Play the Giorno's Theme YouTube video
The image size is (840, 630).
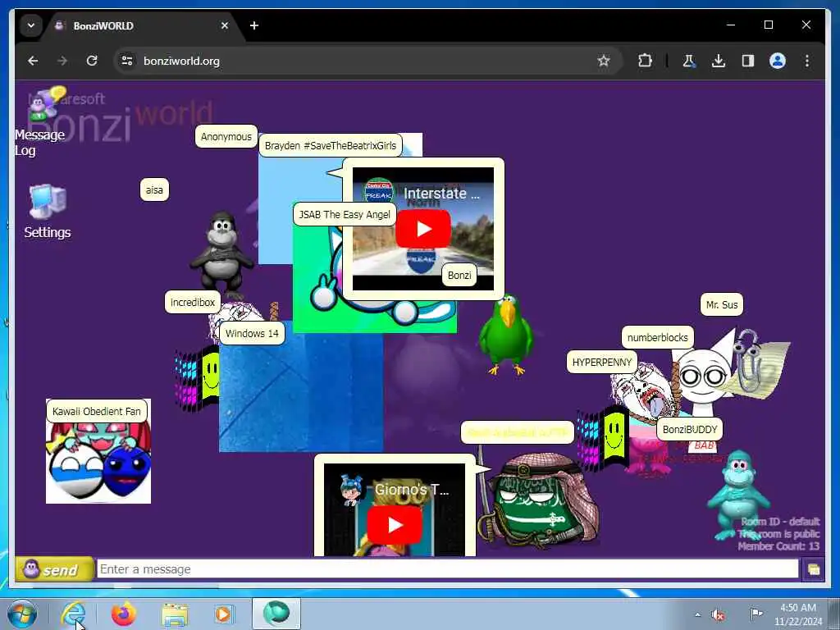click(x=395, y=524)
